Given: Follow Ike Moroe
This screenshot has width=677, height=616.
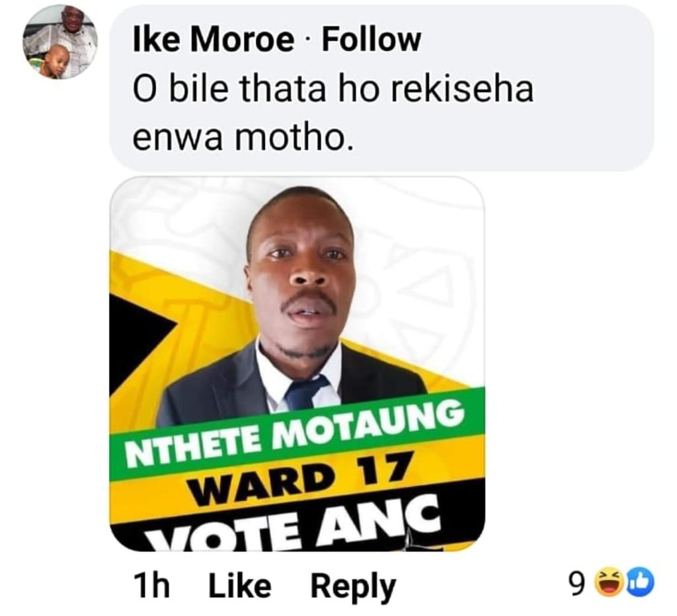Looking at the screenshot, I should pos(371,40).
